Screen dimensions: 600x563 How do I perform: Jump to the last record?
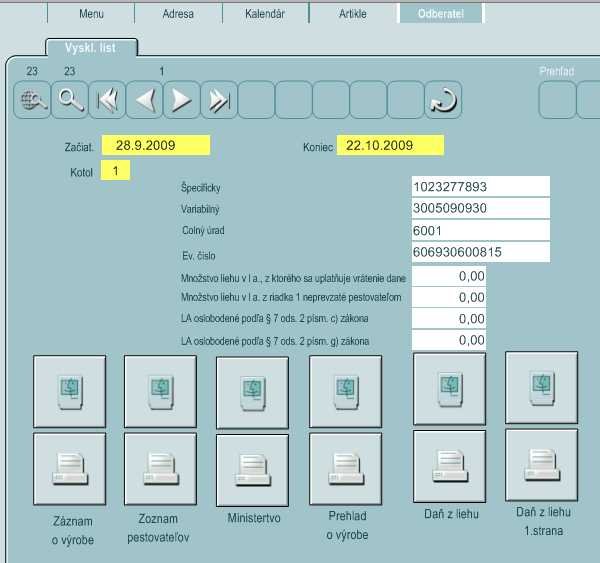(x=219, y=100)
